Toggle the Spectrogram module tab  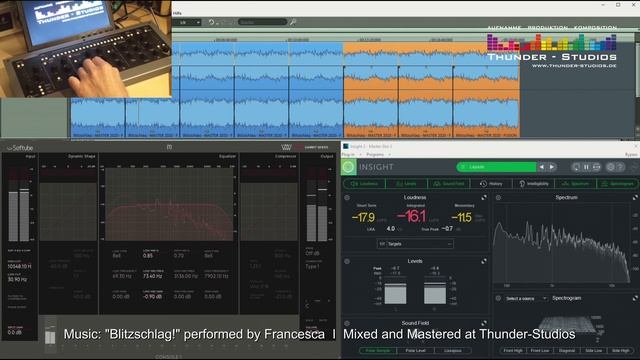(x=618, y=184)
